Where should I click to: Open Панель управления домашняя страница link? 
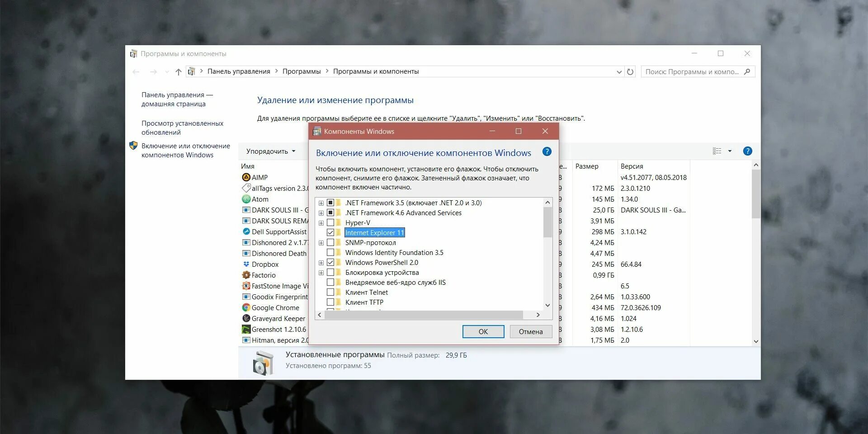point(177,99)
